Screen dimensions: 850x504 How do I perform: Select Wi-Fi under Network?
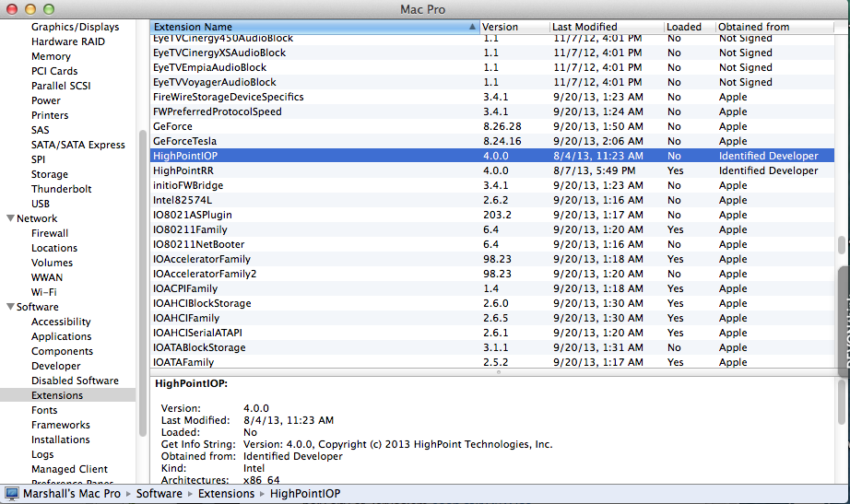coord(44,292)
